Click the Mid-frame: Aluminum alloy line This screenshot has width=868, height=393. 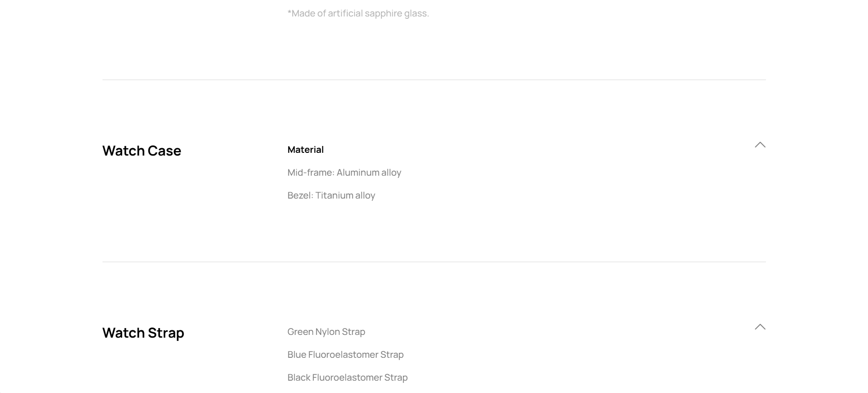click(344, 172)
